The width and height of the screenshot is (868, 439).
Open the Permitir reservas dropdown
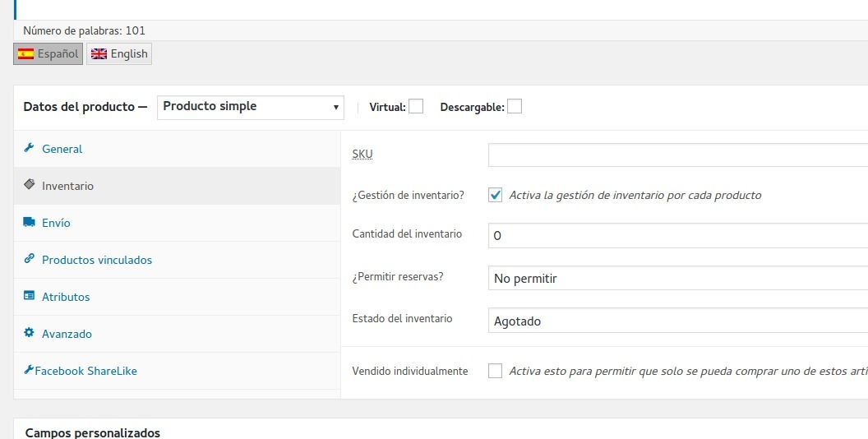(x=677, y=279)
